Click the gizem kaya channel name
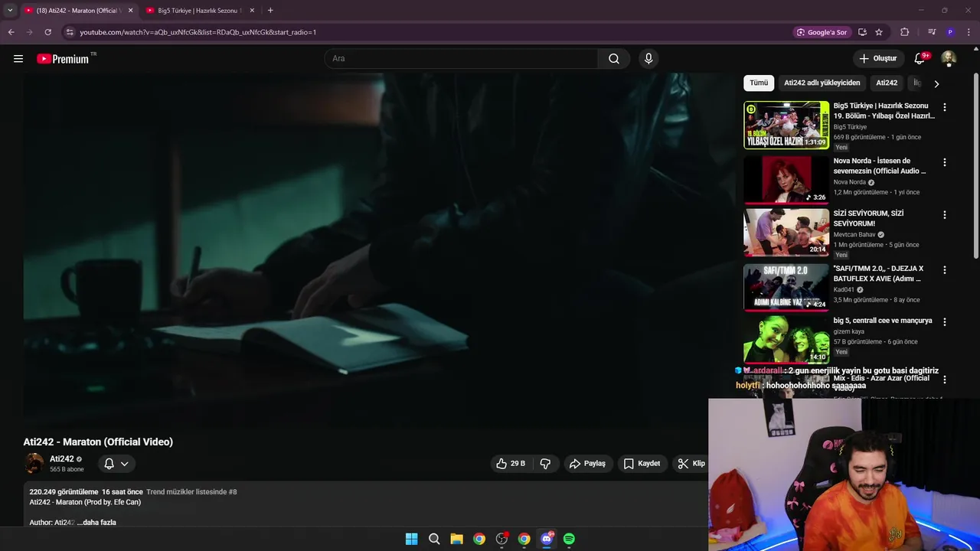Viewport: 980px width, 551px height. 849,331
